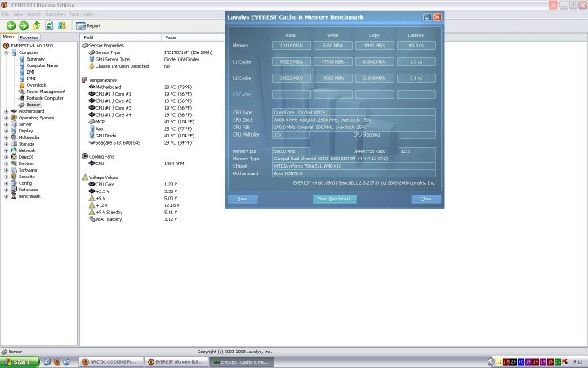Click Close button in benchmark dialog
The height and width of the screenshot is (368, 588).
426,199
